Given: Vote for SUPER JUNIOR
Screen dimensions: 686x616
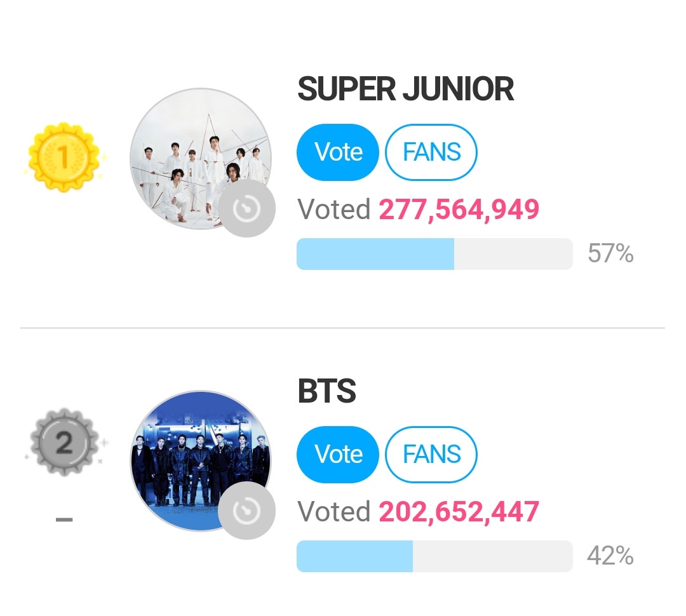Looking at the screenshot, I should tap(337, 152).
